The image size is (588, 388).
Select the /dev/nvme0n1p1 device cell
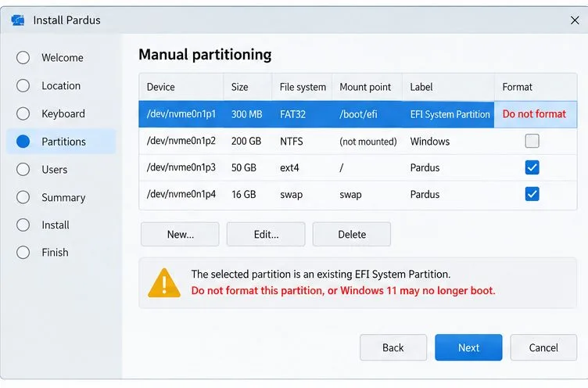click(x=181, y=114)
